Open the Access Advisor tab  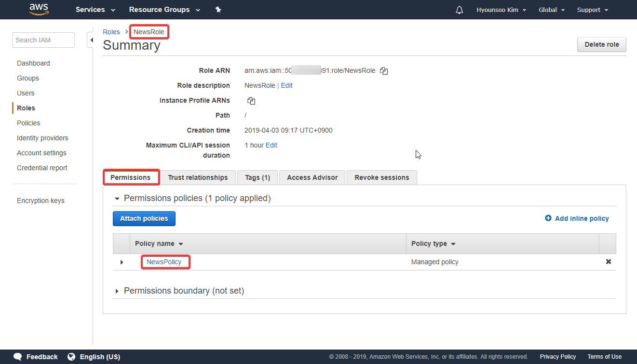point(312,177)
